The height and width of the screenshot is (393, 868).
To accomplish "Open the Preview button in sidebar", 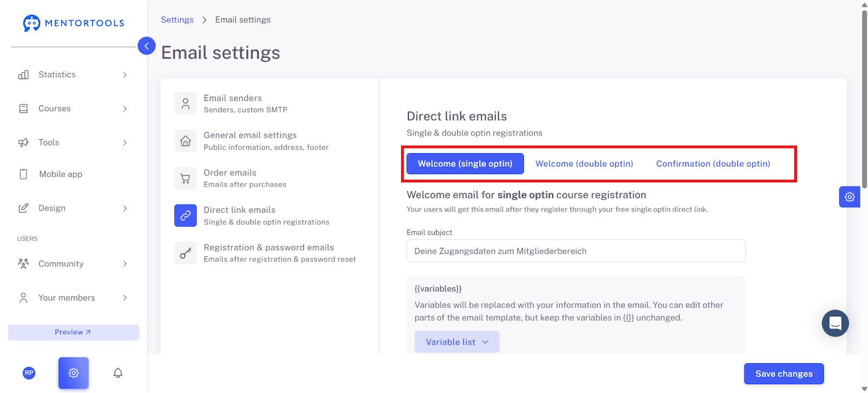I will (74, 332).
